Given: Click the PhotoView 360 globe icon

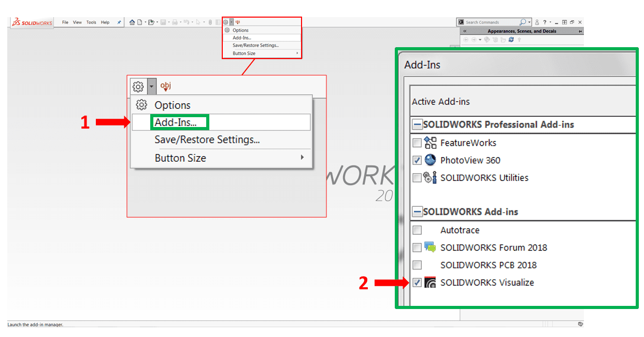Looking at the screenshot, I should click(430, 160).
